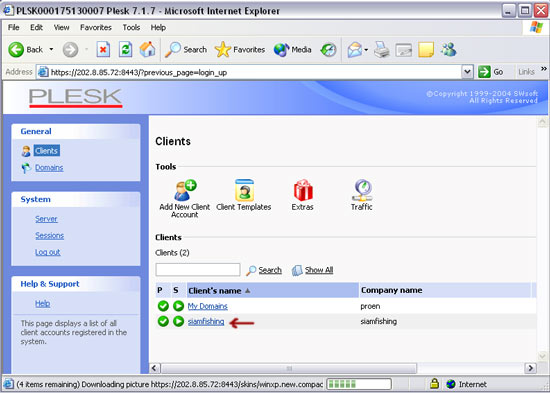
Task: Open the Favorites menu
Action: (x=96, y=27)
